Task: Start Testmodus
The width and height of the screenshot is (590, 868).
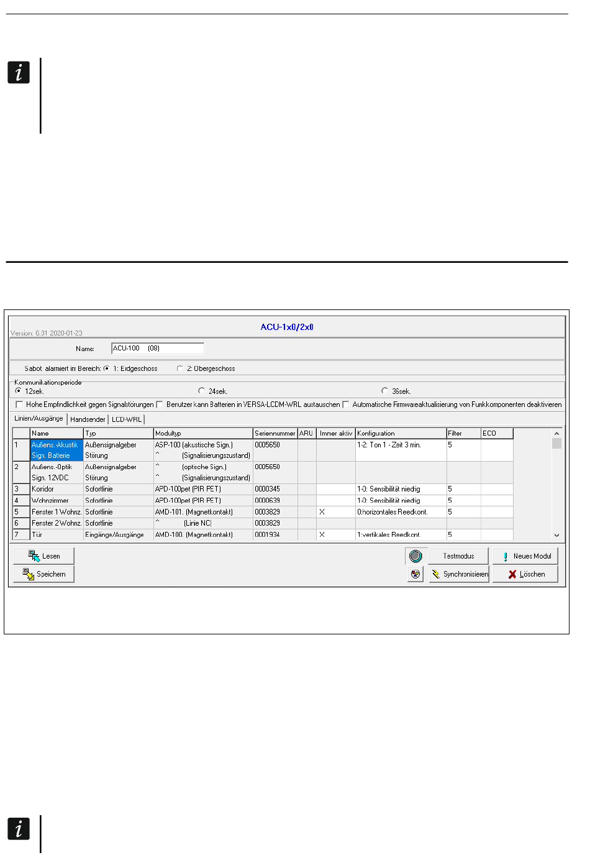Action: [x=458, y=556]
